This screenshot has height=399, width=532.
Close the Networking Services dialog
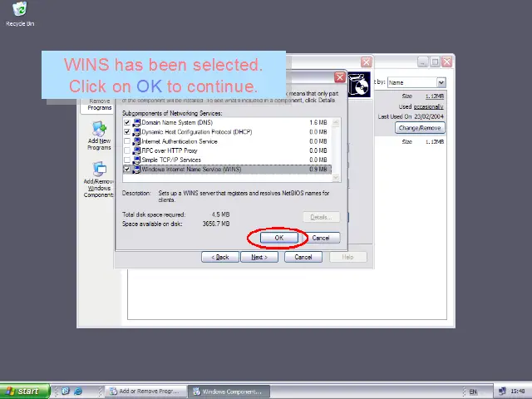(340, 77)
